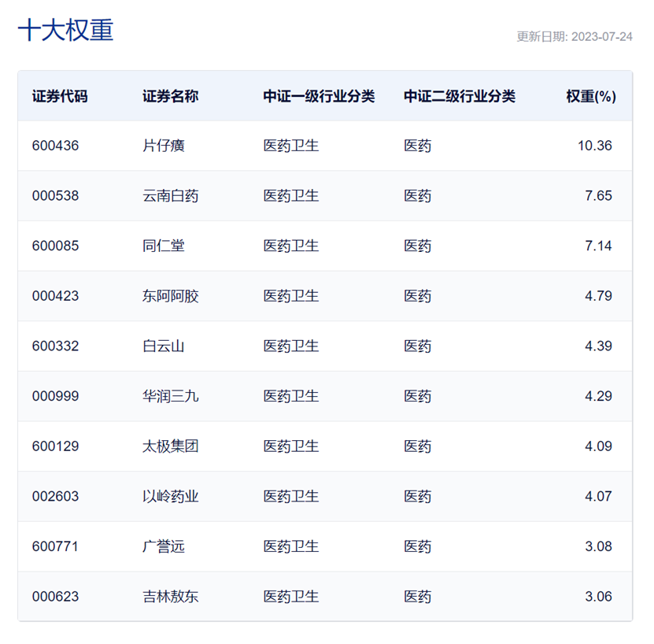Click weight value 3.08
This screenshot has height=644, width=654.
click(x=599, y=546)
